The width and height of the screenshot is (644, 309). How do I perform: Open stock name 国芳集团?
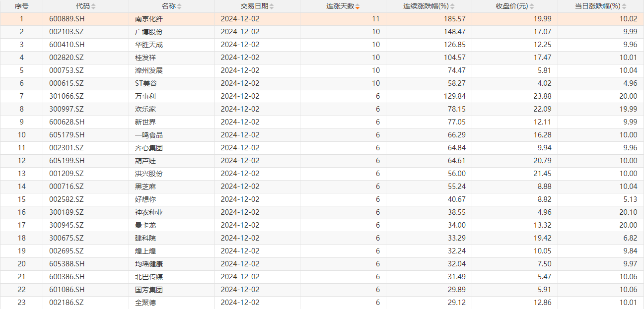click(149, 290)
